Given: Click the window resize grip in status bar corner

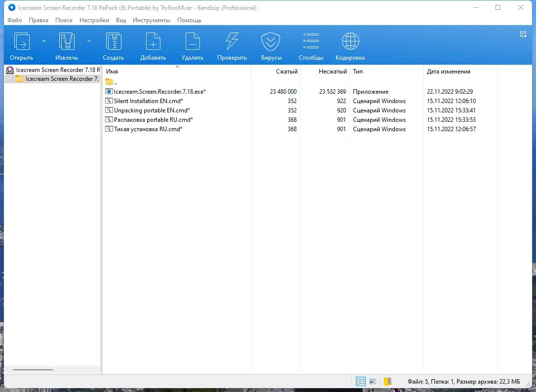Looking at the screenshot, I should point(528,384).
